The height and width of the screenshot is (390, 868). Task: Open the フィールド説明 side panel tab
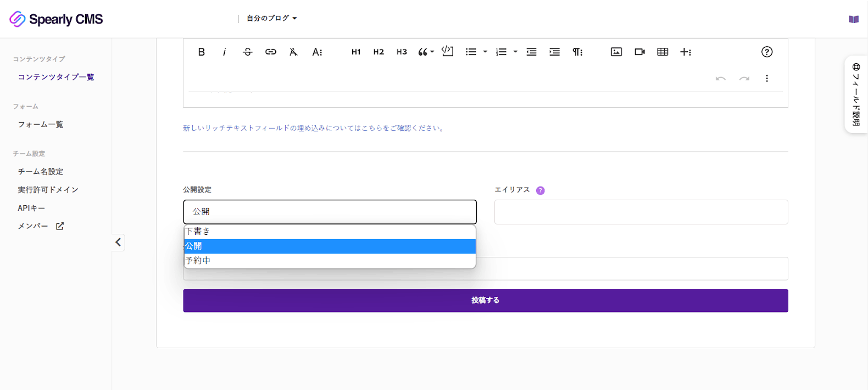click(x=856, y=94)
